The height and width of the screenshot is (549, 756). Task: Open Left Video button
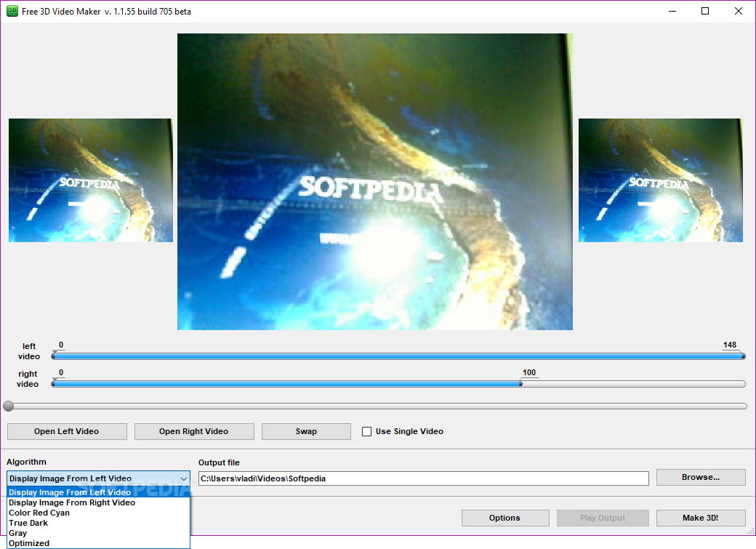[67, 431]
